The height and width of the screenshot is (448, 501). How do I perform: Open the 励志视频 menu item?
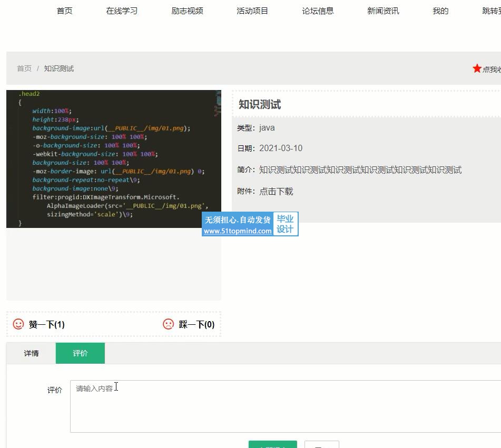click(187, 11)
